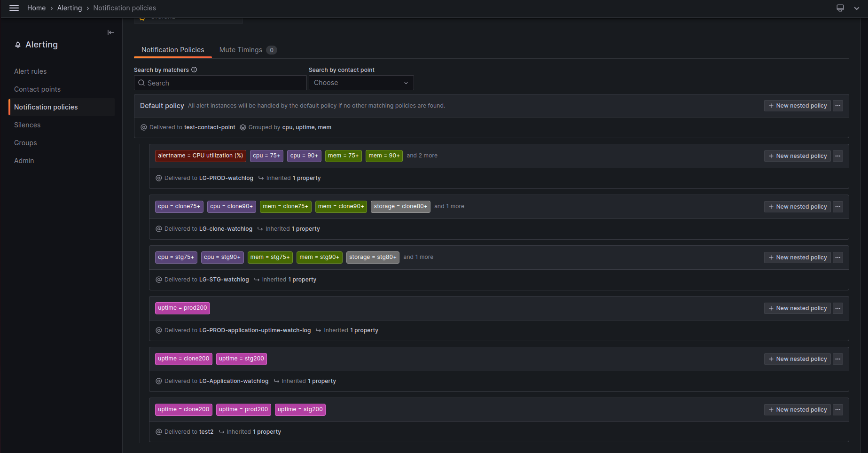Open Admin in sidebar

tap(24, 161)
